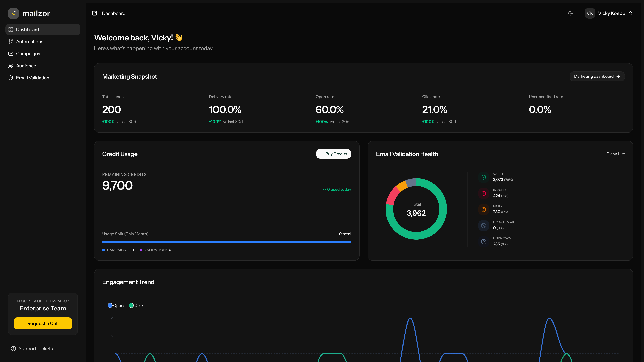644x362 pixels.
Task: Click the Email Validation shield icon
Action: tap(11, 78)
